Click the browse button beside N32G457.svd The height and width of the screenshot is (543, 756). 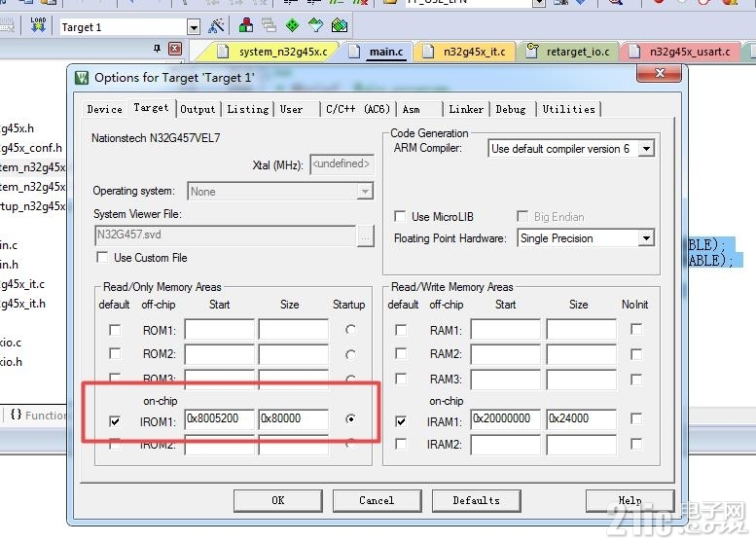[366, 236]
